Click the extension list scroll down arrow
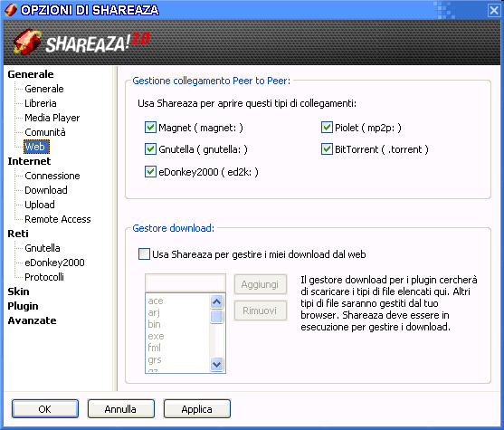The width and height of the screenshot is (504, 430). pyautogui.click(x=216, y=365)
